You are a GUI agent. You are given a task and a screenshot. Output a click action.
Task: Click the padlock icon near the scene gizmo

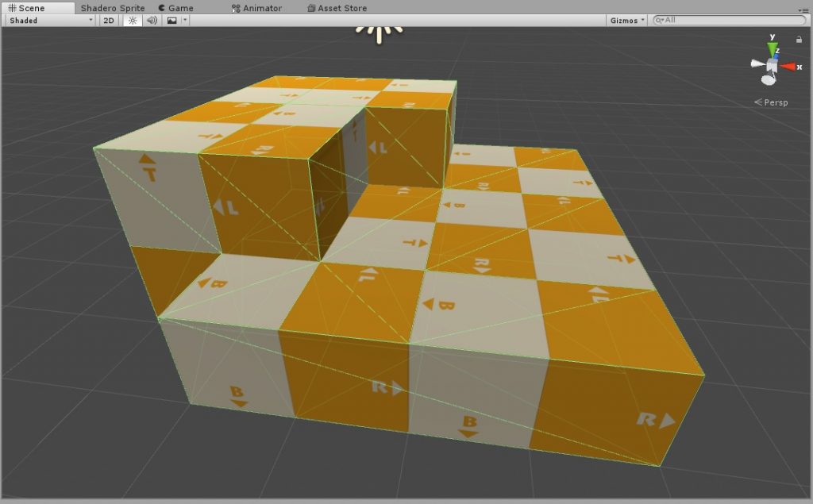click(799, 39)
